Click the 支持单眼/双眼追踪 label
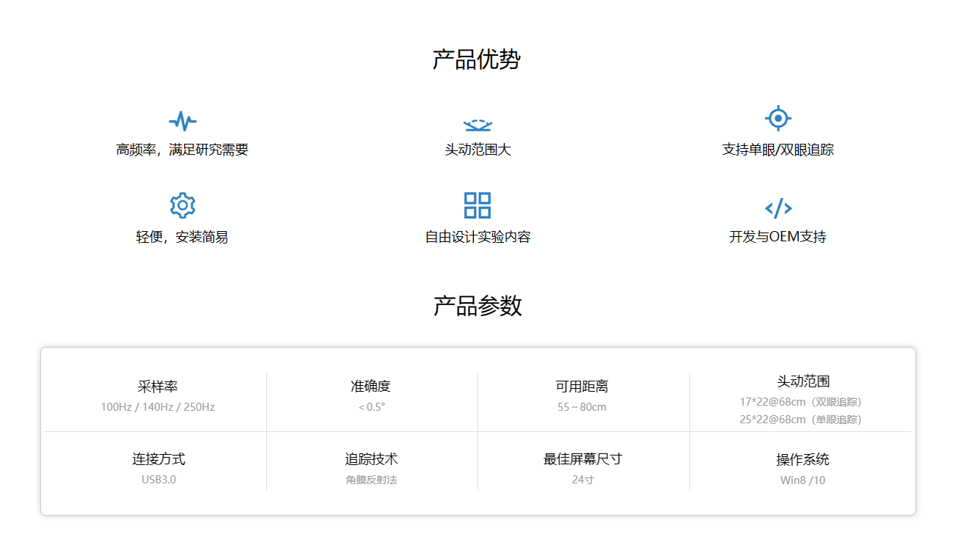Screen dimensions: 980x534 coord(778,150)
